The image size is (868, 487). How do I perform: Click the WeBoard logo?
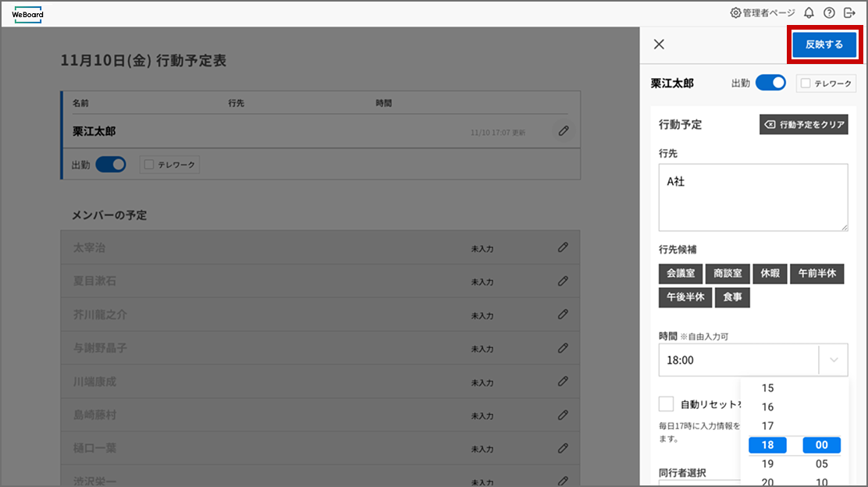click(x=27, y=14)
